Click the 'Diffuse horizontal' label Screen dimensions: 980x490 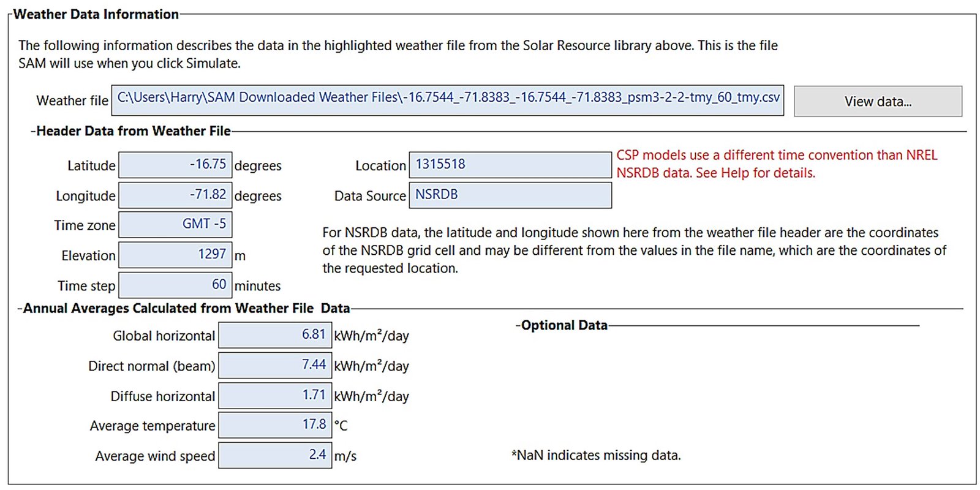click(x=163, y=396)
